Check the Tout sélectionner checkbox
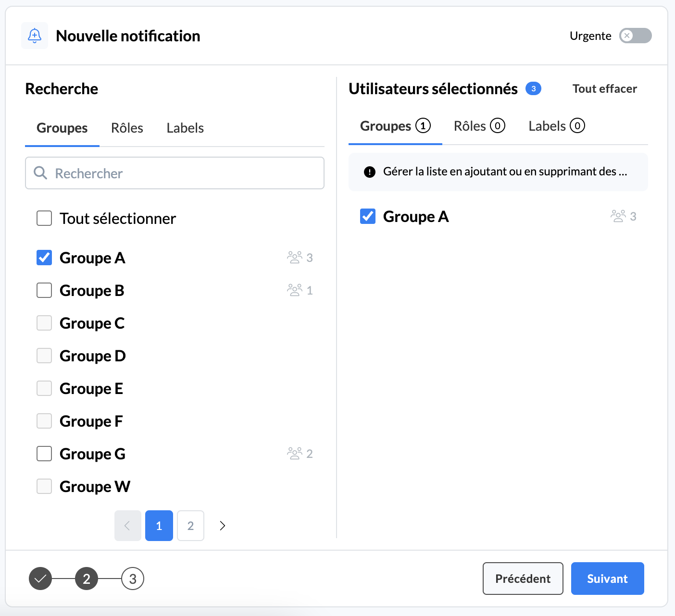Viewport: 675px width, 616px height. pos(44,218)
